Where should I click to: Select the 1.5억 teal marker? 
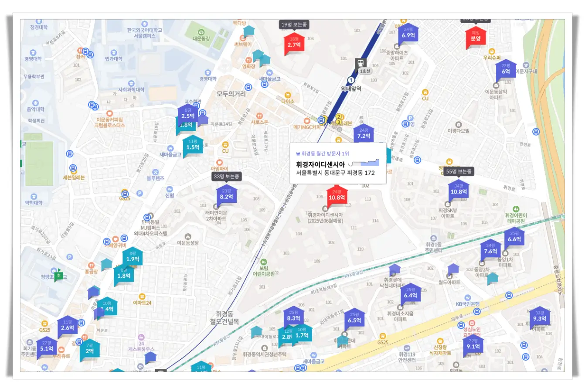pyautogui.click(x=193, y=146)
